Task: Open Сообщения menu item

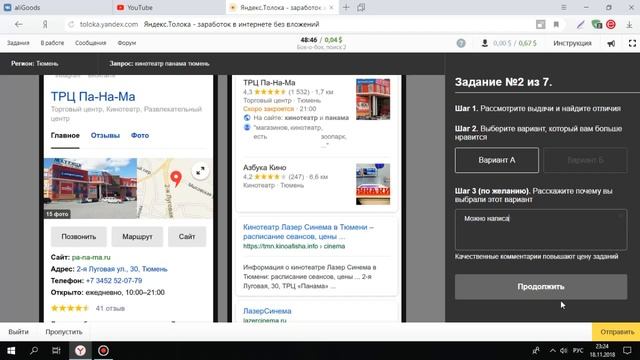Action: pos(91,43)
